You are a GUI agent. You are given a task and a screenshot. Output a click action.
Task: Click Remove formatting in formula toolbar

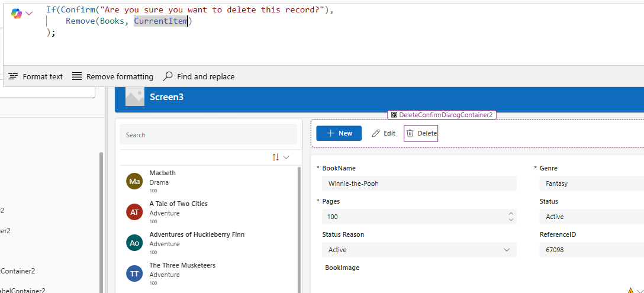112,76
